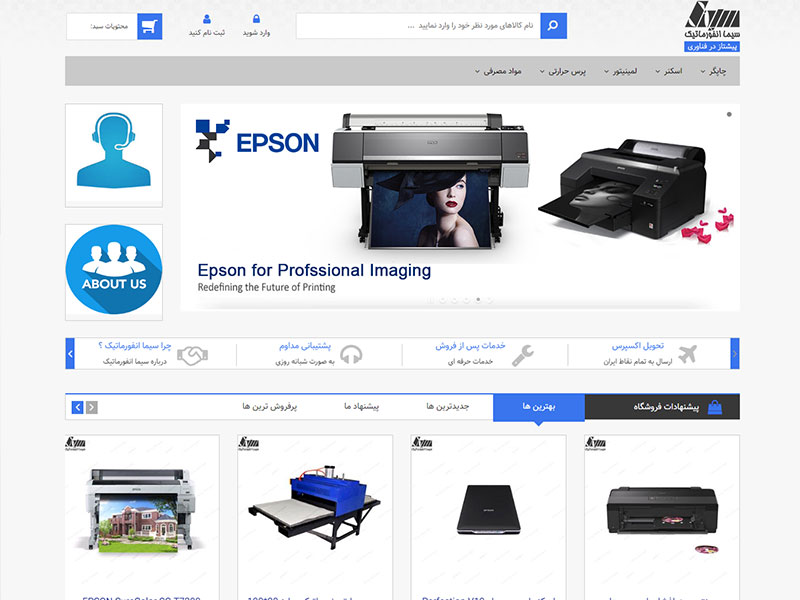Click the Epson Professional Imaging banner
This screenshot has width=800, height=600.
(460, 207)
